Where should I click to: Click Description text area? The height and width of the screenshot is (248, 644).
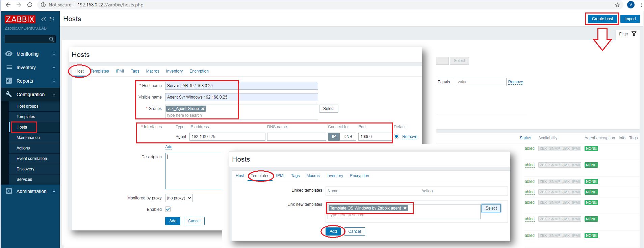click(194, 171)
